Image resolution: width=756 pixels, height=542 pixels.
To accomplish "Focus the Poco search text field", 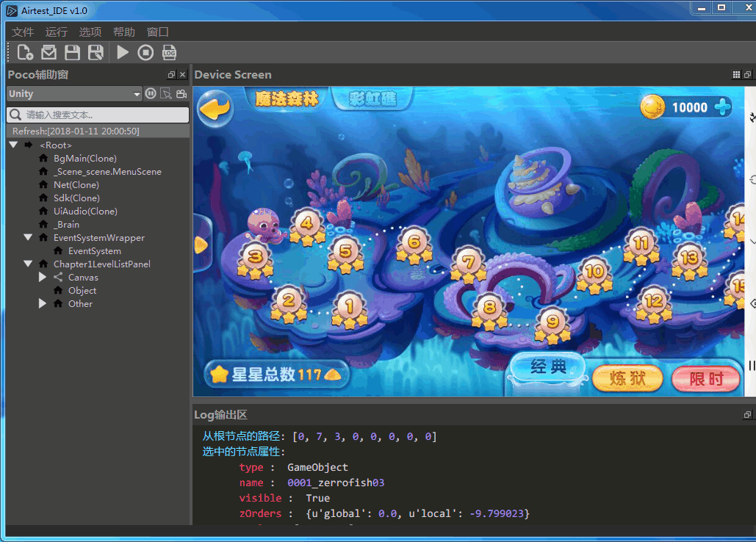I will tap(98, 115).
